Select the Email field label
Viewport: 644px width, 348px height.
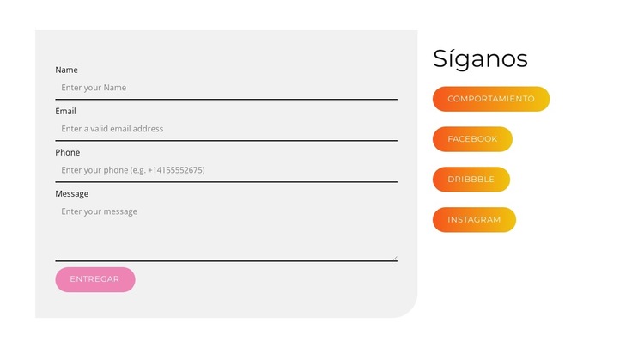click(x=66, y=111)
